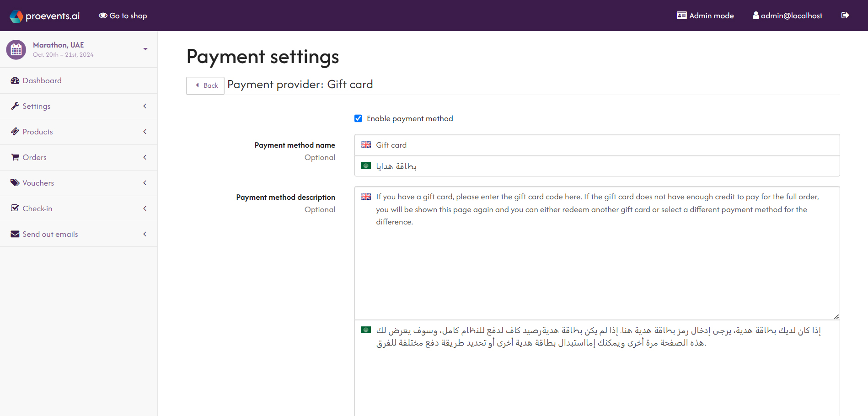Select Orders in the sidebar
868x416 pixels.
click(x=34, y=157)
